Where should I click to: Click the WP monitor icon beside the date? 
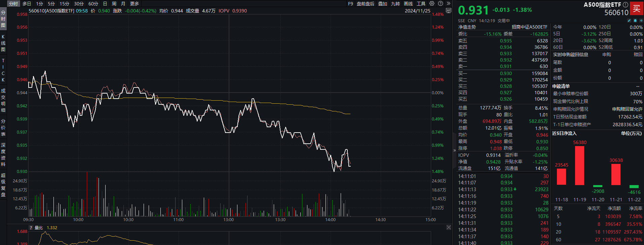(448, 10)
